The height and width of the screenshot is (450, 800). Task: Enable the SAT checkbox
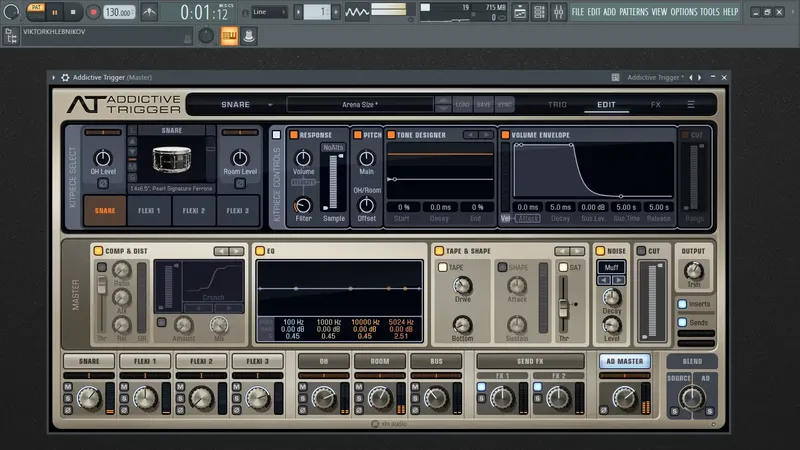coord(563,267)
